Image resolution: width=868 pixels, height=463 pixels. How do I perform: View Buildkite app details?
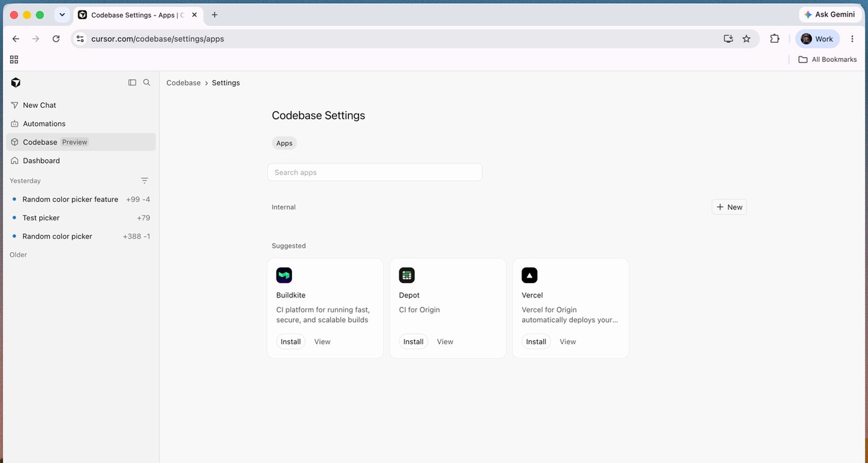tap(322, 342)
